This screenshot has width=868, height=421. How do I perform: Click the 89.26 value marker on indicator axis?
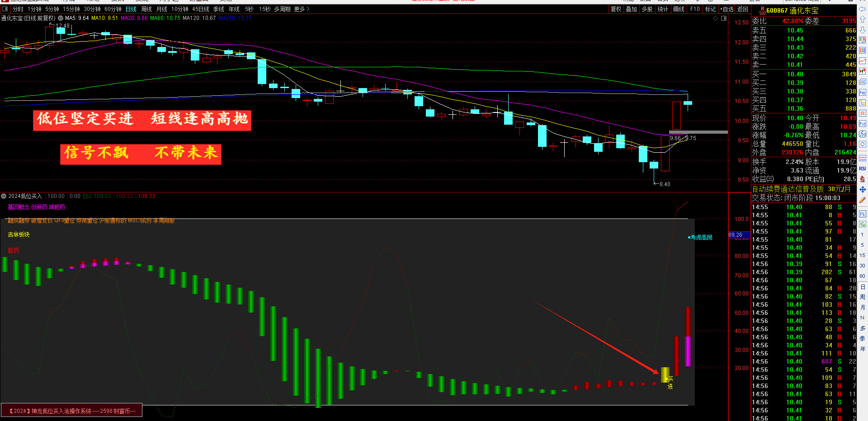pos(738,235)
